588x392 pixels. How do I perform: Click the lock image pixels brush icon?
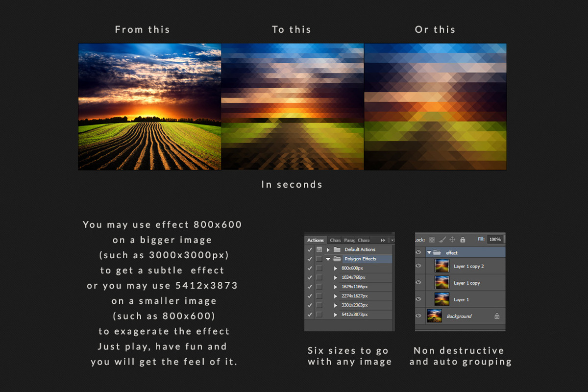pos(442,240)
